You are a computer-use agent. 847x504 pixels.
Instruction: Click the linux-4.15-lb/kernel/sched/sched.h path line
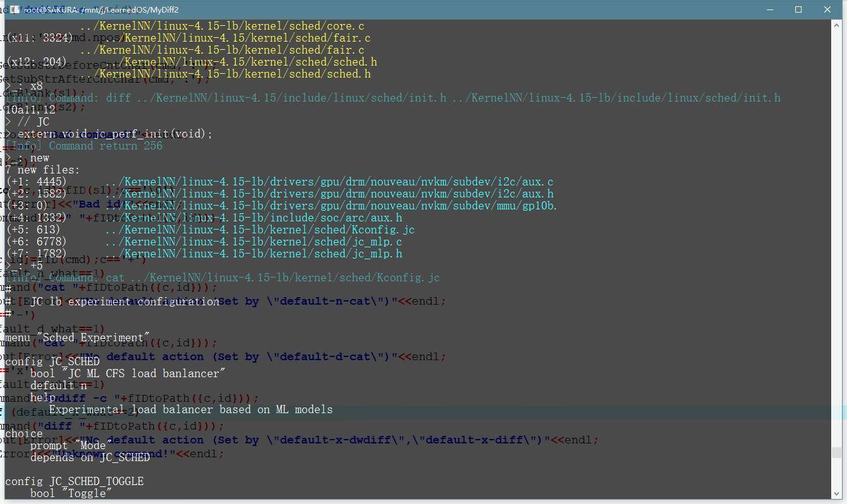tap(225, 74)
